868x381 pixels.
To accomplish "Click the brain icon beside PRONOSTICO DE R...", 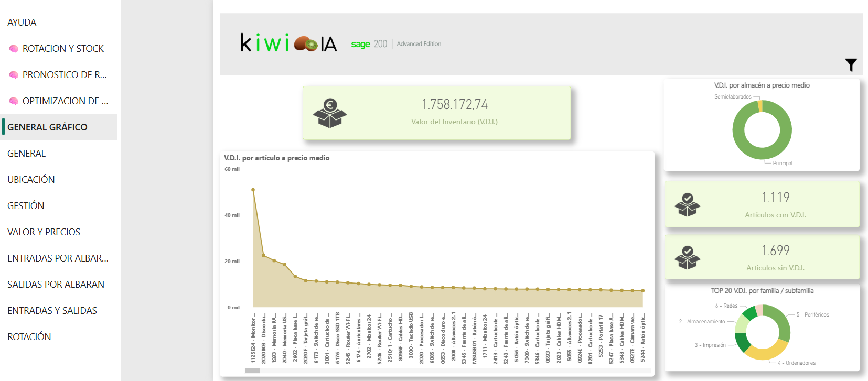I will 14,75.
